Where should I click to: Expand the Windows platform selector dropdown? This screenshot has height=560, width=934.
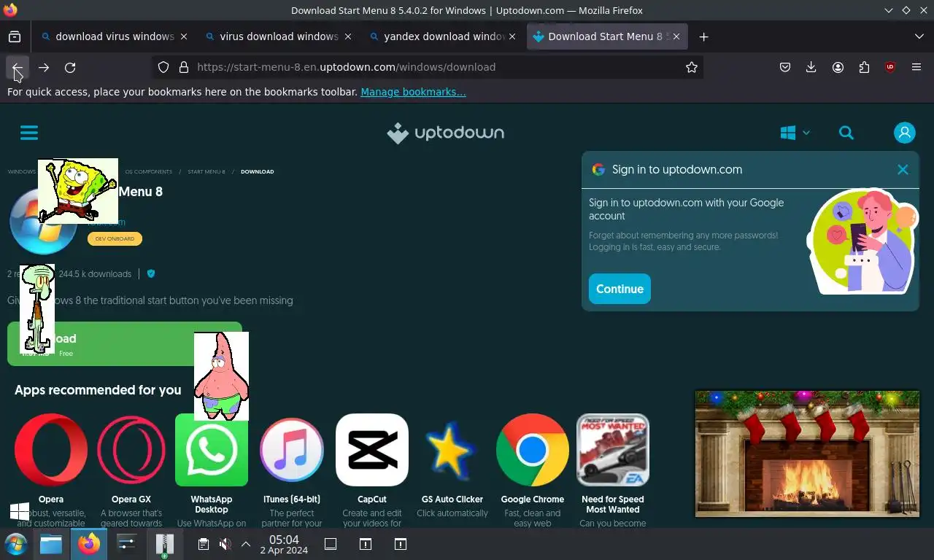pyautogui.click(x=795, y=133)
